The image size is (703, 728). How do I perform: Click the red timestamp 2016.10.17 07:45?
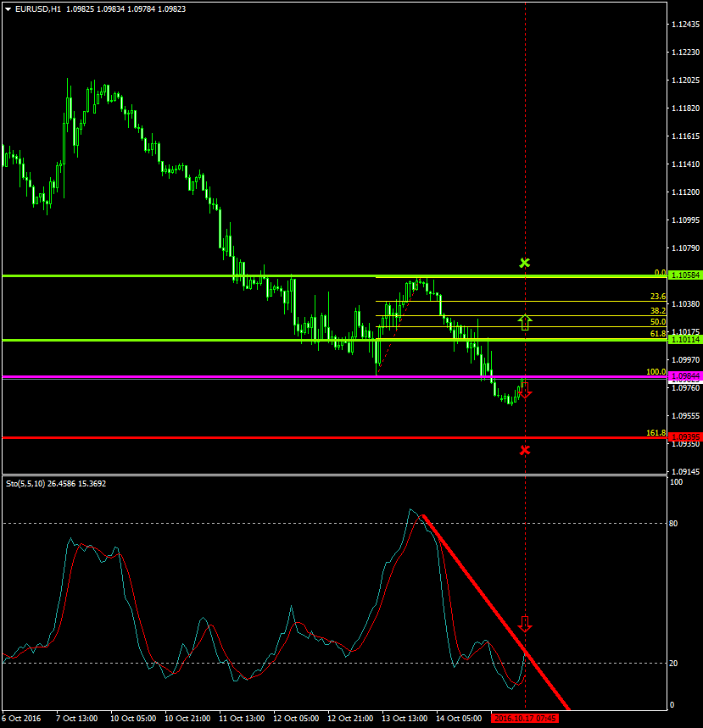tap(526, 718)
